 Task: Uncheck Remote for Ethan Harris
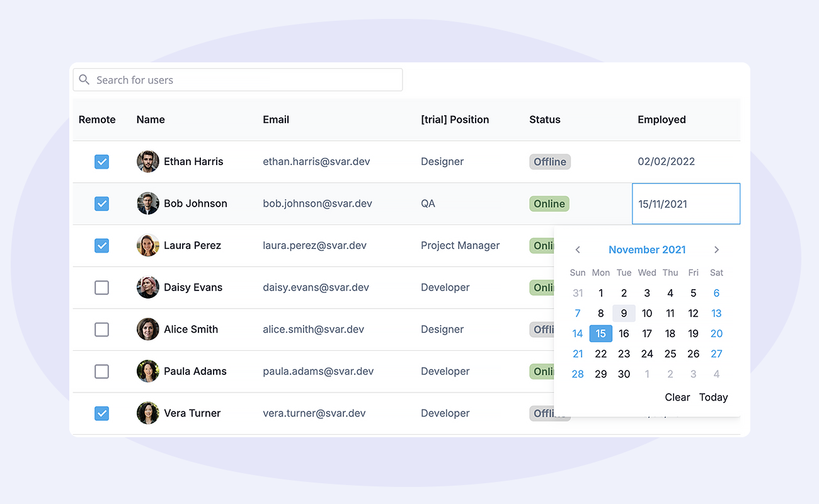pos(101,162)
